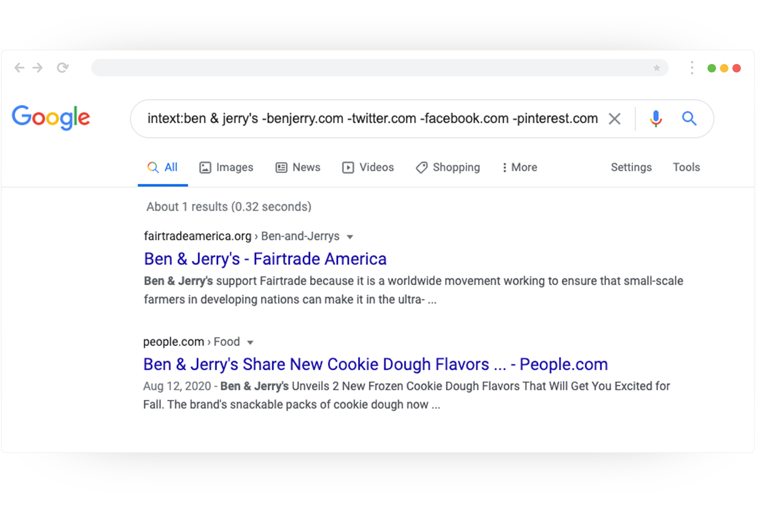Open the Ben & Jerry's - Fairtrade America link
This screenshot has width=757, height=532.
265,259
